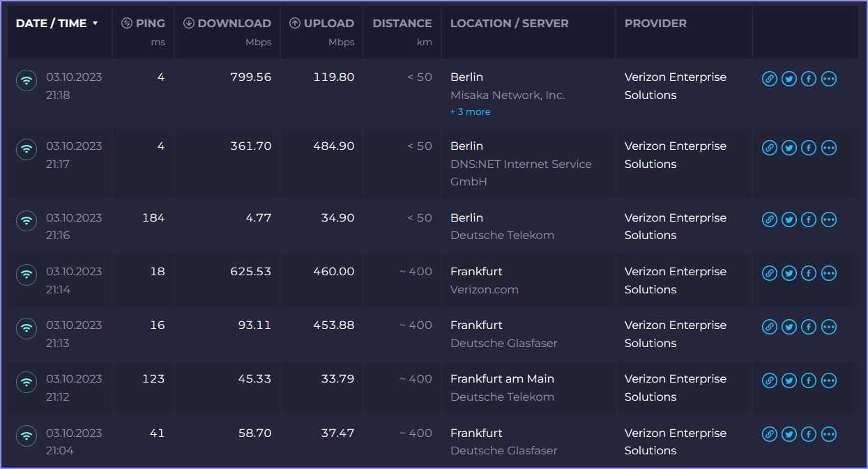
Task: Sort by Ping column header
Action: point(143,23)
